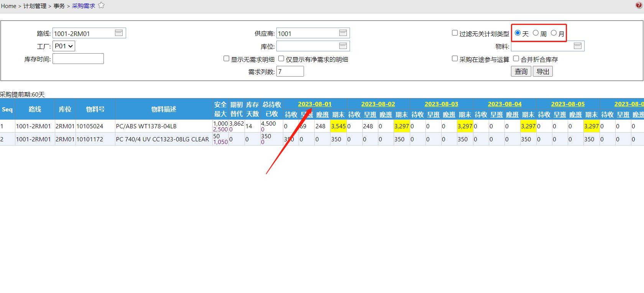The image size is (644, 293).
Task: Open help via red question mark icon
Action: point(639,5)
